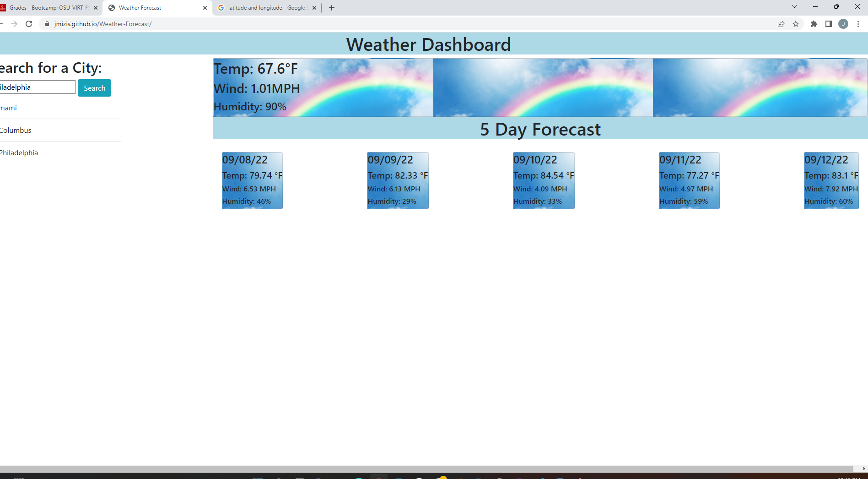The height and width of the screenshot is (479, 868).
Task: Click the site security lock icon
Action: (47, 24)
